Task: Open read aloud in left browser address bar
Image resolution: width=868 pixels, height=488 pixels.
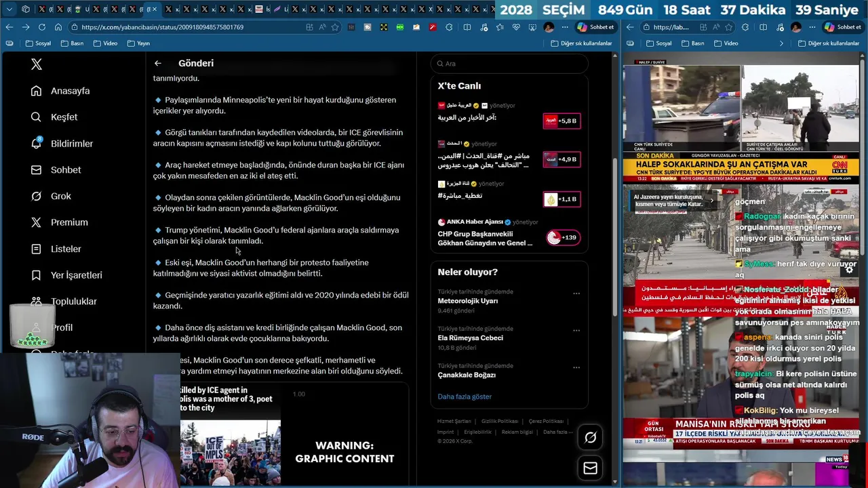Action: (x=322, y=27)
